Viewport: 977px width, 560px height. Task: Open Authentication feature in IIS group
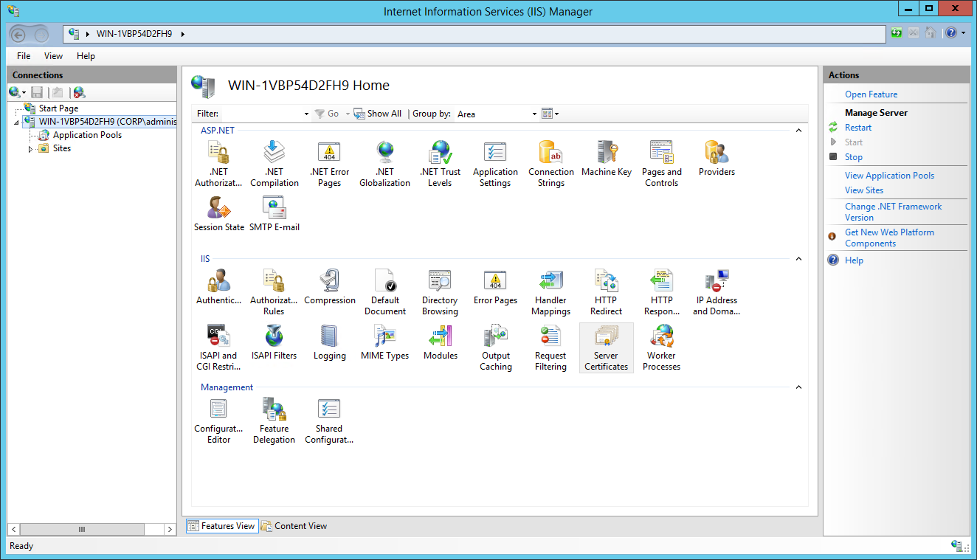pos(218,287)
